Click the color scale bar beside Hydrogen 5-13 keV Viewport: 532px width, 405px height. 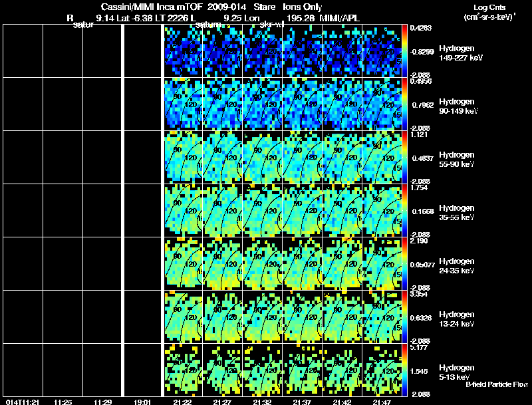tap(404, 370)
